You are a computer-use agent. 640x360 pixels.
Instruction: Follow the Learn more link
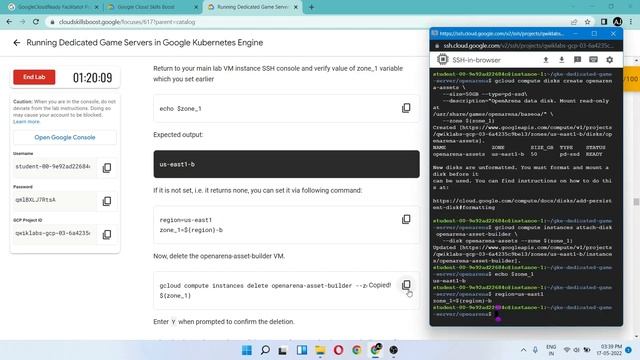point(26,122)
